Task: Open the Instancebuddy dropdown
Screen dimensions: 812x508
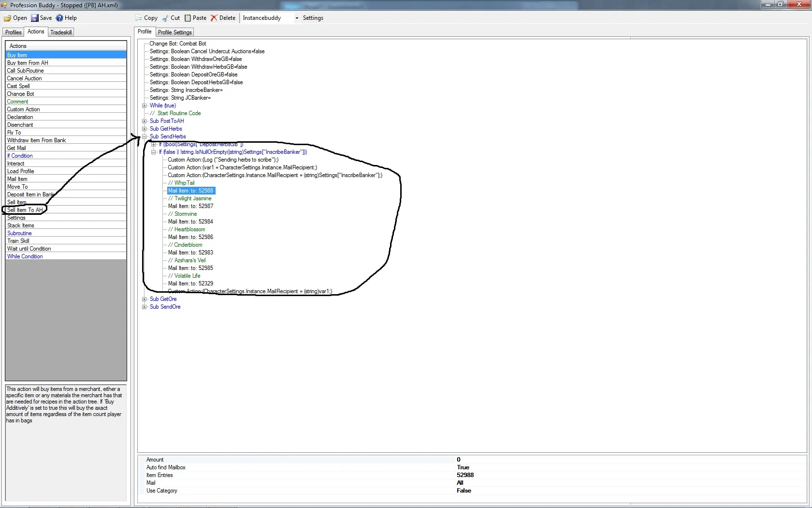Action: tap(297, 18)
